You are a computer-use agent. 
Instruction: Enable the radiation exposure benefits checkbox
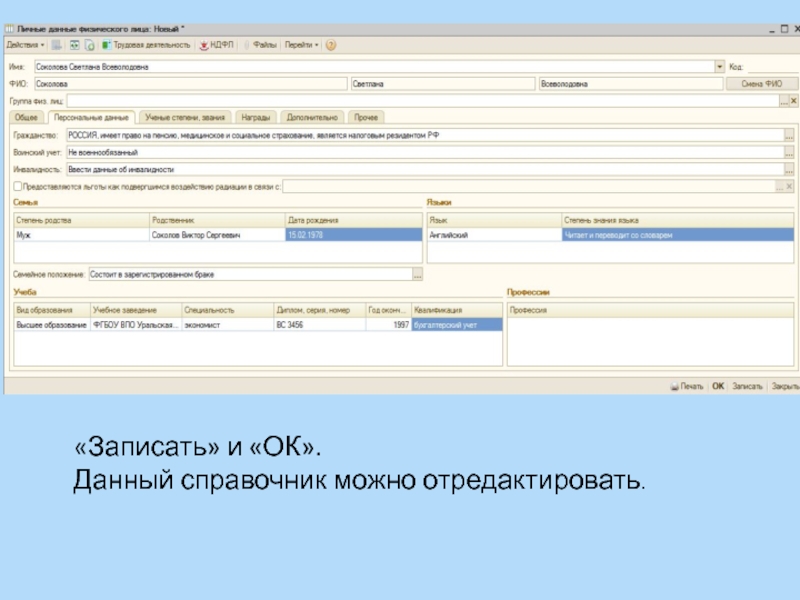click(16, 186)
